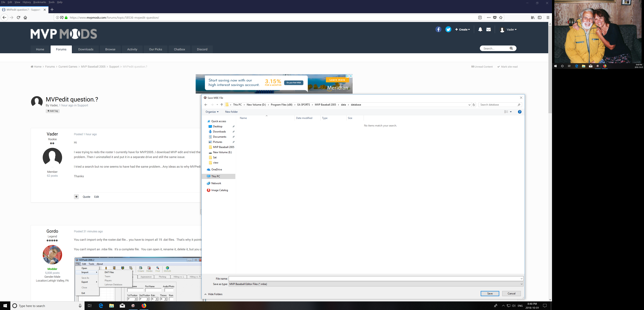Click Unread Content link
644x310 pixels.
point(482,67)
